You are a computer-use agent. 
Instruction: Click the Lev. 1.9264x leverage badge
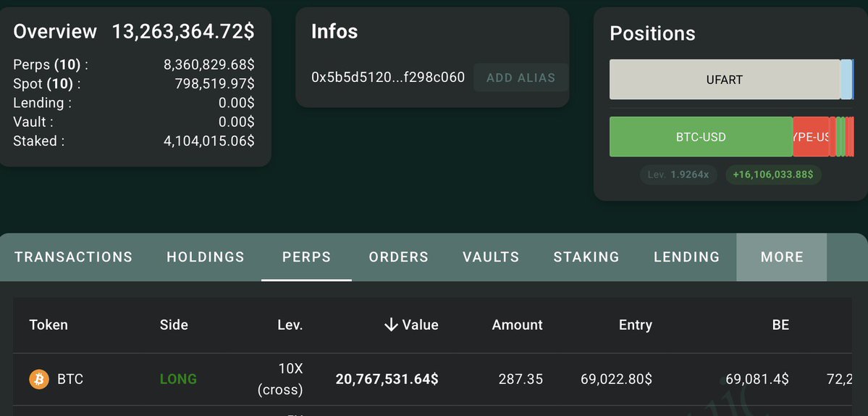tap(678, 175)
